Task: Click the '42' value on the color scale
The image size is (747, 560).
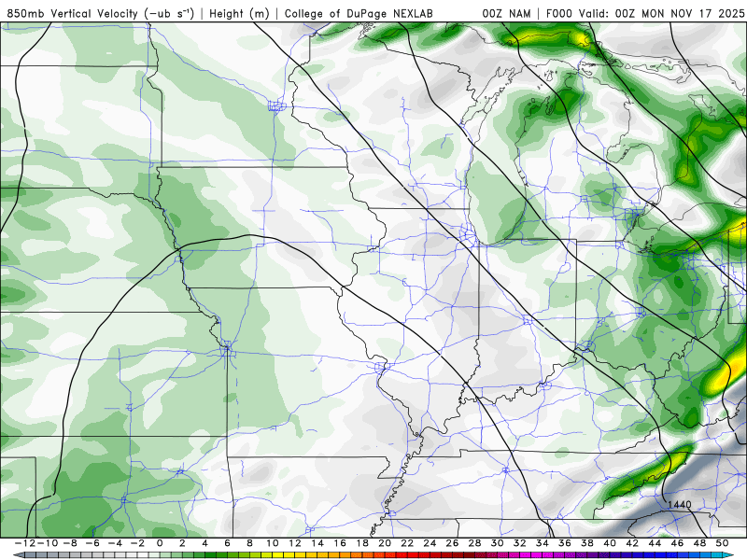Action: click(x=632, y=543)
